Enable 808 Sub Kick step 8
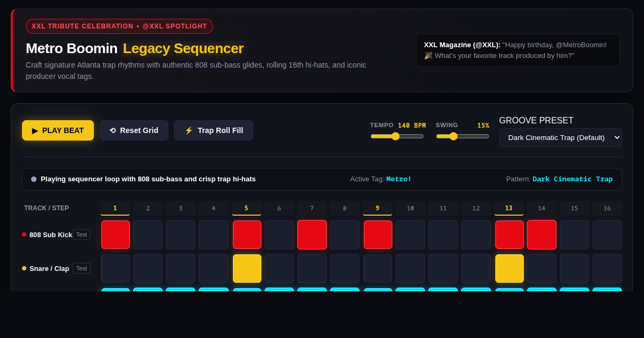 [345, 234]
